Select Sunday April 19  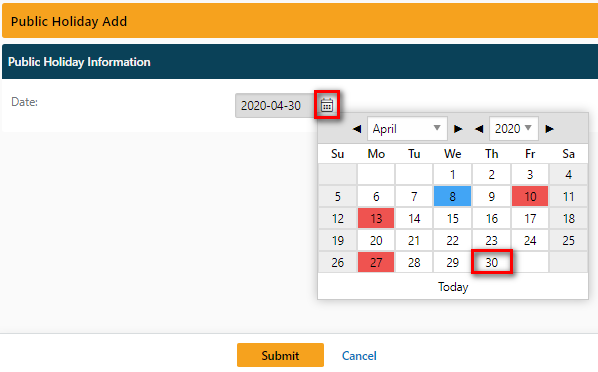(x=338, y=240)
